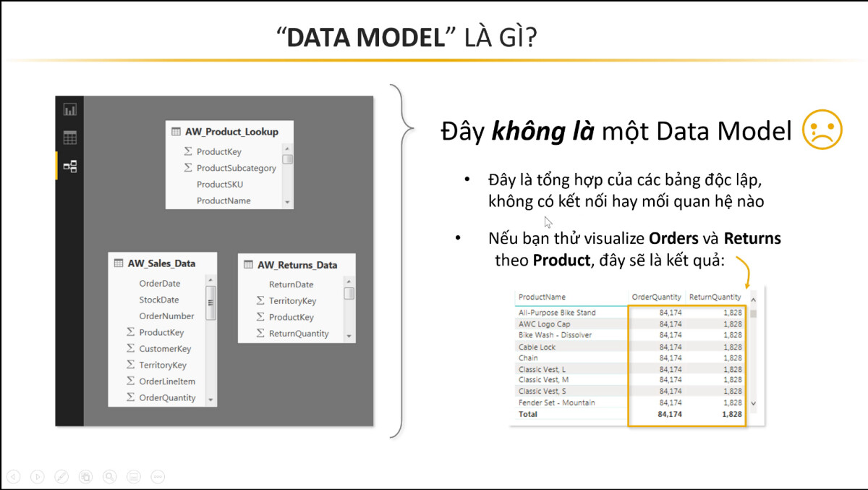Open more slideshow options via the ellipsis icon
The image size is (868, 490).
tap(157, 477)
